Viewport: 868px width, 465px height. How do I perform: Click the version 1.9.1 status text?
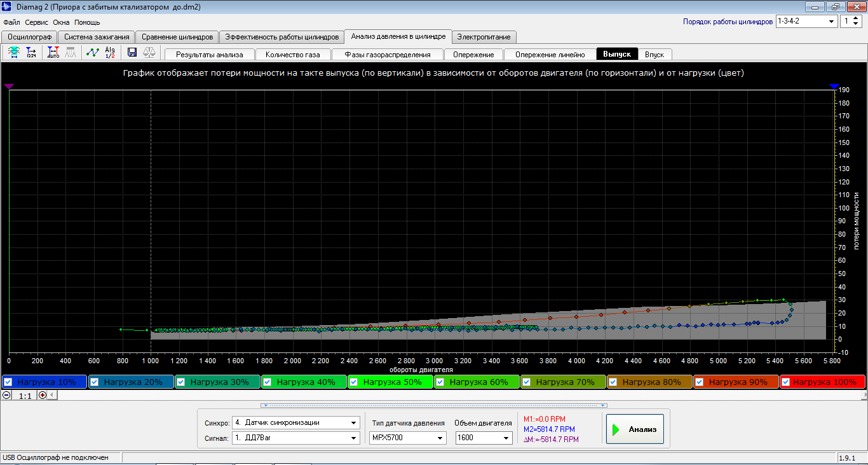tap(847, 457)
